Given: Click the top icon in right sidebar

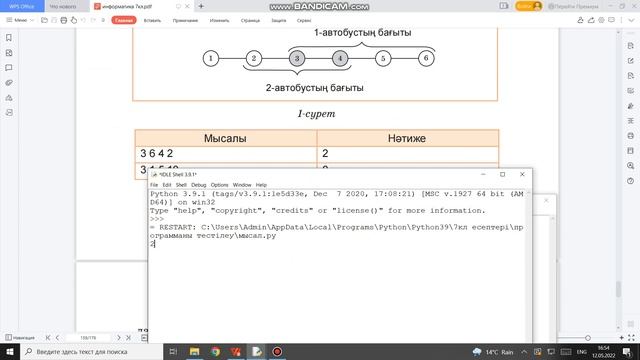Looking at the screenshot, I should tap(631, 46).
